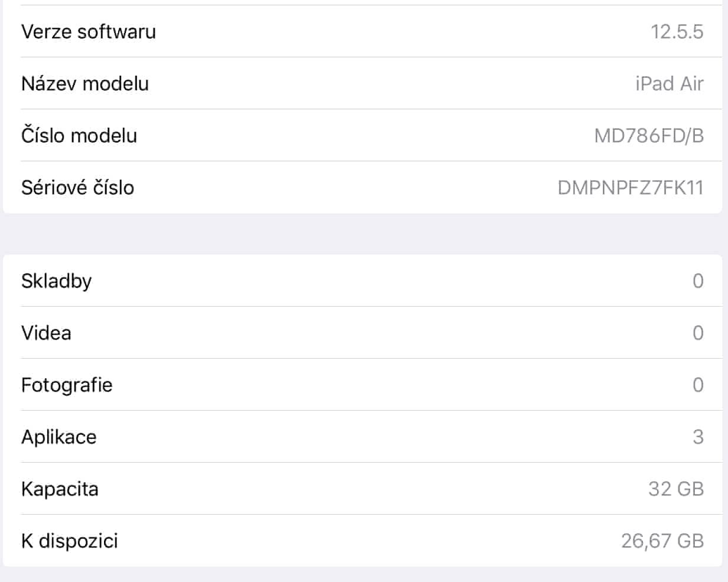Select the "Aplikace" label
Viewport: 728px width, 582px height.
click(59, 437)
